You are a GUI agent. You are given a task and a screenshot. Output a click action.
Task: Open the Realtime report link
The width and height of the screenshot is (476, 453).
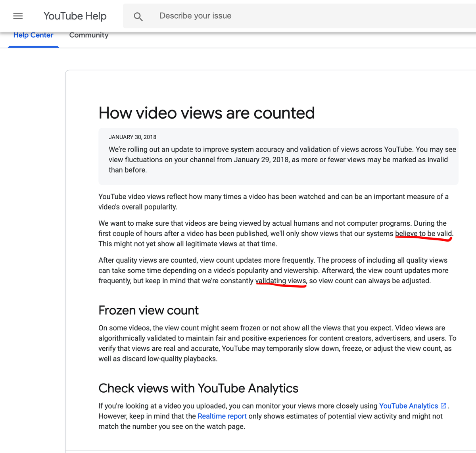pyautogui.click(x=222, y=416)
